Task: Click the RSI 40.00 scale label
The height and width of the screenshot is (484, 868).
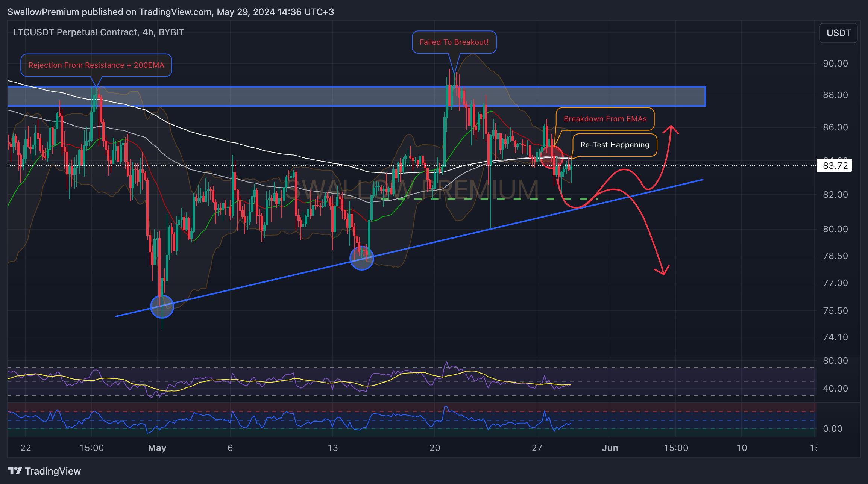Action: point(835,389)
